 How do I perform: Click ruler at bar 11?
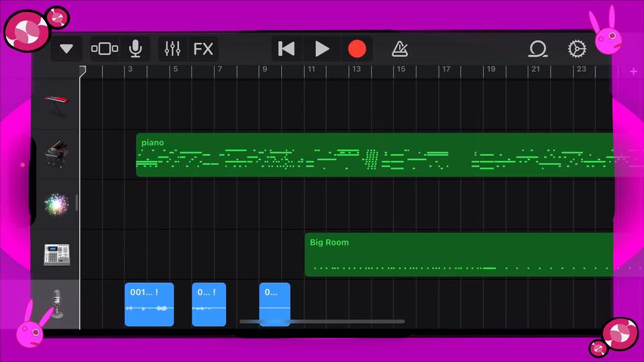tap(311, 69)
